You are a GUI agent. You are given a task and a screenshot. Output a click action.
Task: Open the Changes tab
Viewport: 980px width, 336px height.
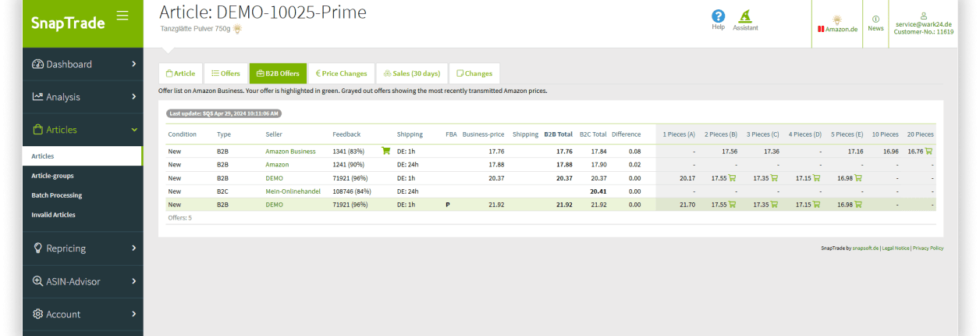(474, 73)
